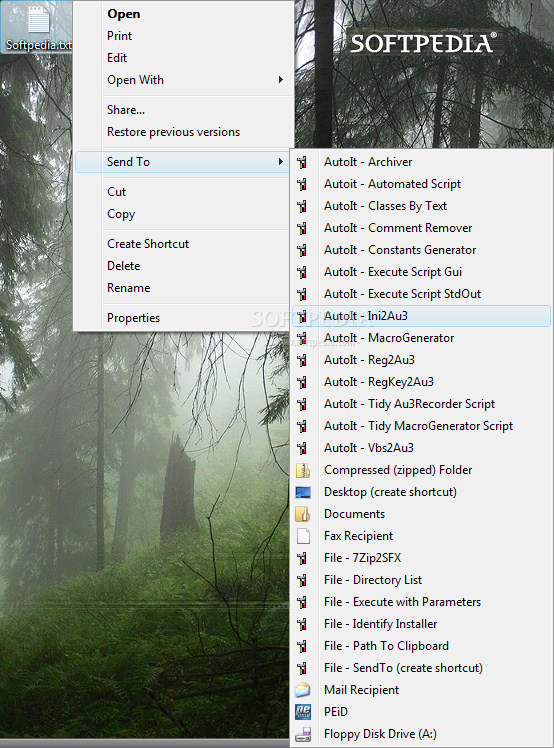Viewport: 554px width, 748px height.
Task: Click the 'Fax Recipient' label
Action: coord(358,536)
